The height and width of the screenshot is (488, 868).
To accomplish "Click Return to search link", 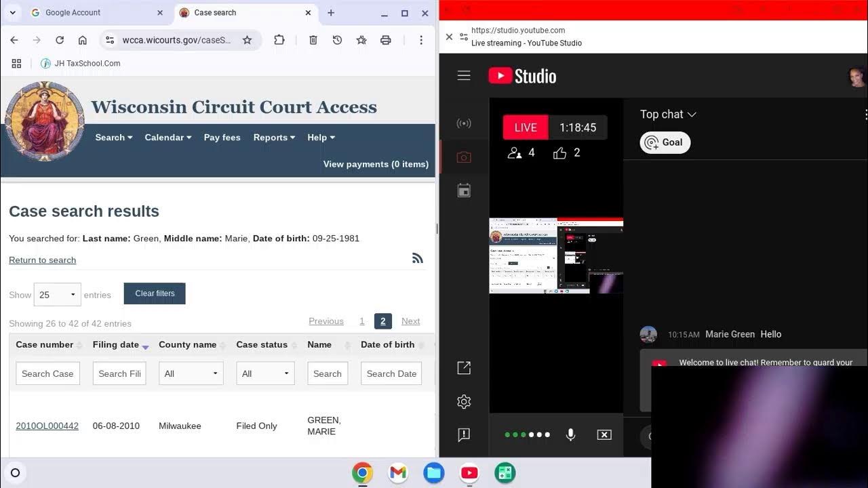I will click(x=43, y=260).
